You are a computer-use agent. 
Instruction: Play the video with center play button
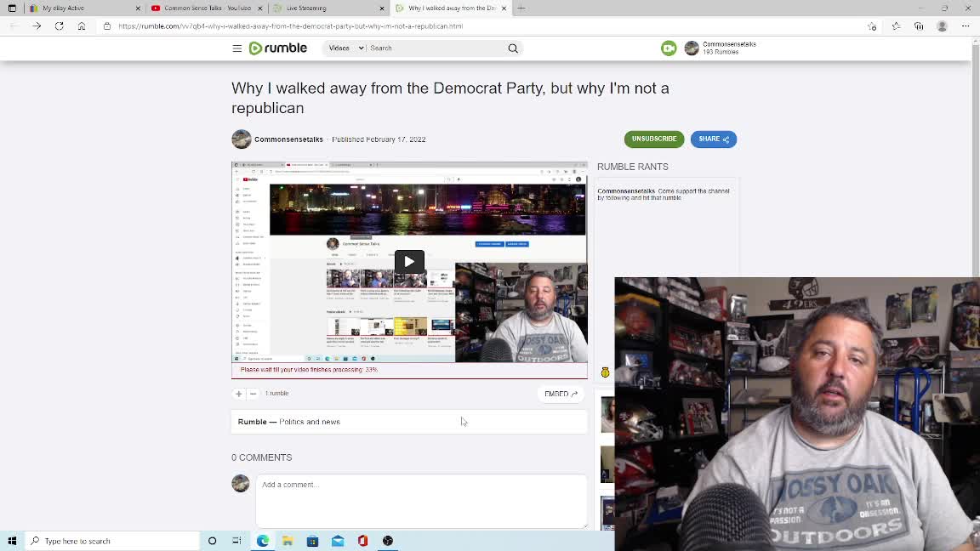point(409,262)
